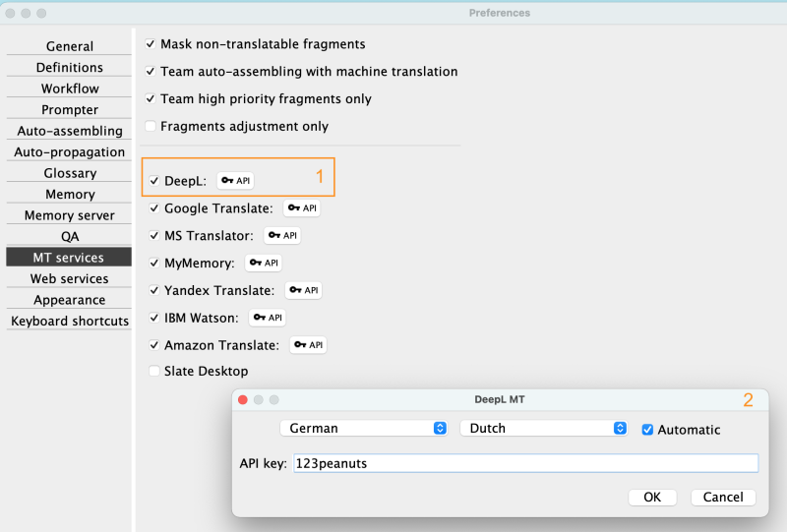Viewport: 787px width, 532px height.
Task: Close the DeepL MT dialog window
Action: 243,399
